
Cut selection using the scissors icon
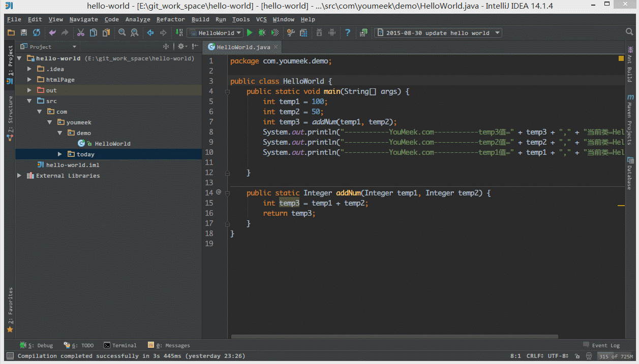(x=81, y=32)
